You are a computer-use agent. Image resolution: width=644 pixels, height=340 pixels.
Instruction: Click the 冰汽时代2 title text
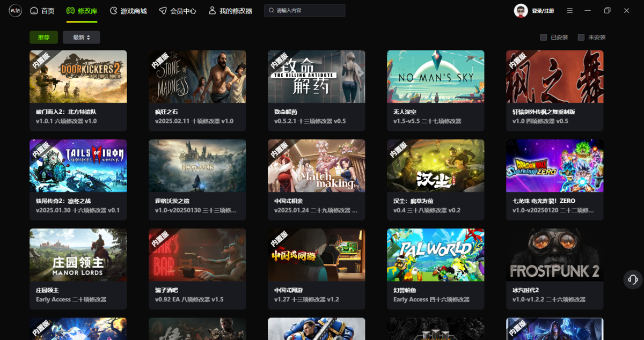pos(526,290)
